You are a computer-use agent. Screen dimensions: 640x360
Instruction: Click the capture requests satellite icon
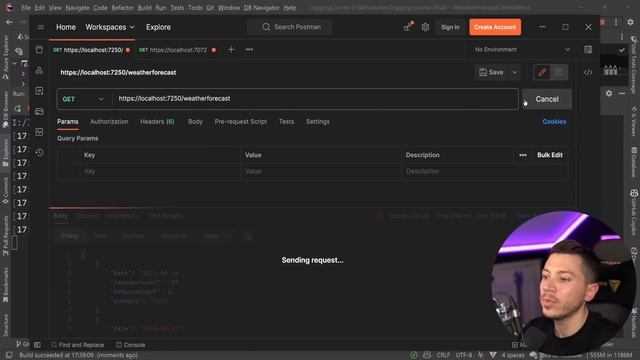(408, 27)
